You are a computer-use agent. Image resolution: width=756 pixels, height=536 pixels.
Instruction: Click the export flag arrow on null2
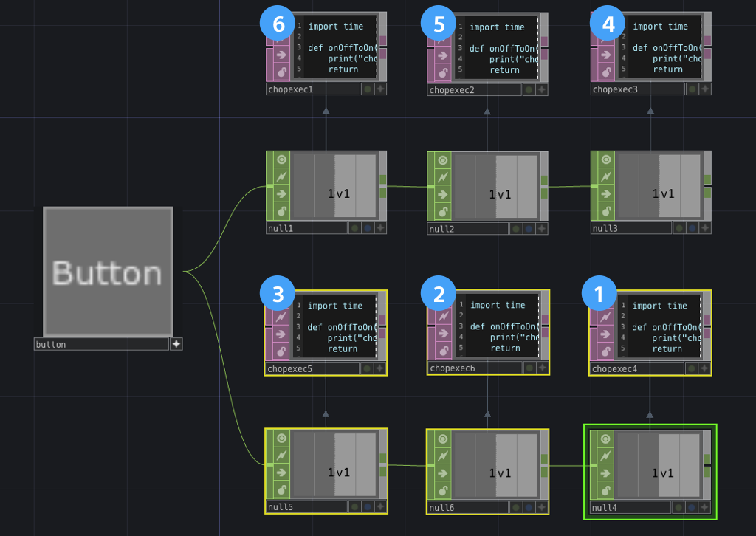point(443,193)
